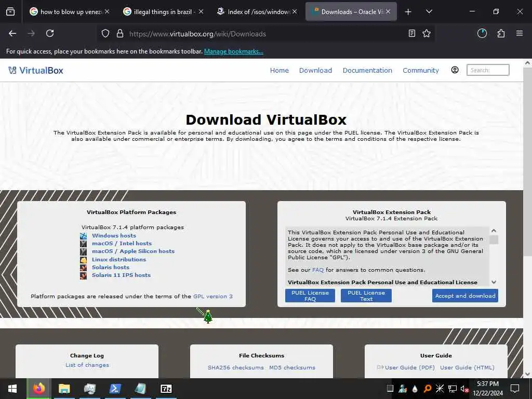Open the Solaris hosts link
The height and width of the screenshot is (399, 532).
point(111,267)
